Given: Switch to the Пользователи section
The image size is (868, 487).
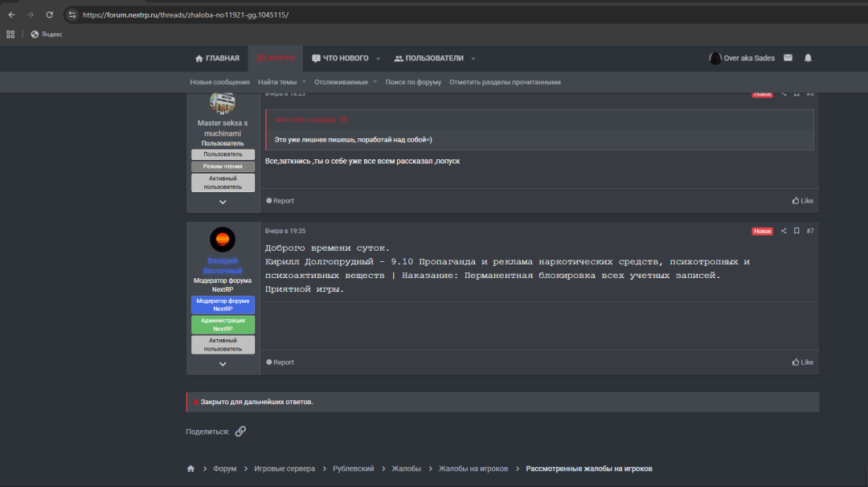Looking at the screenshot, I should (x=429, y=58).
